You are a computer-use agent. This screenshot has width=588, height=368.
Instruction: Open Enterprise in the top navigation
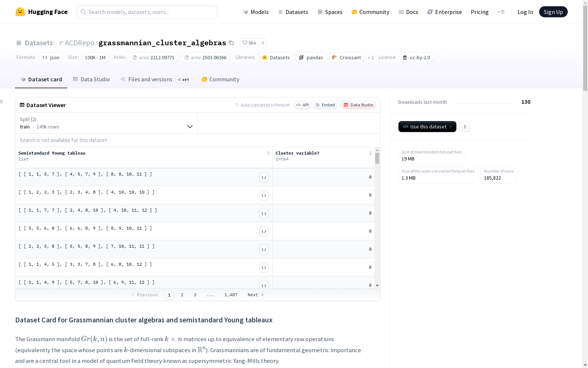coord(444,12)
